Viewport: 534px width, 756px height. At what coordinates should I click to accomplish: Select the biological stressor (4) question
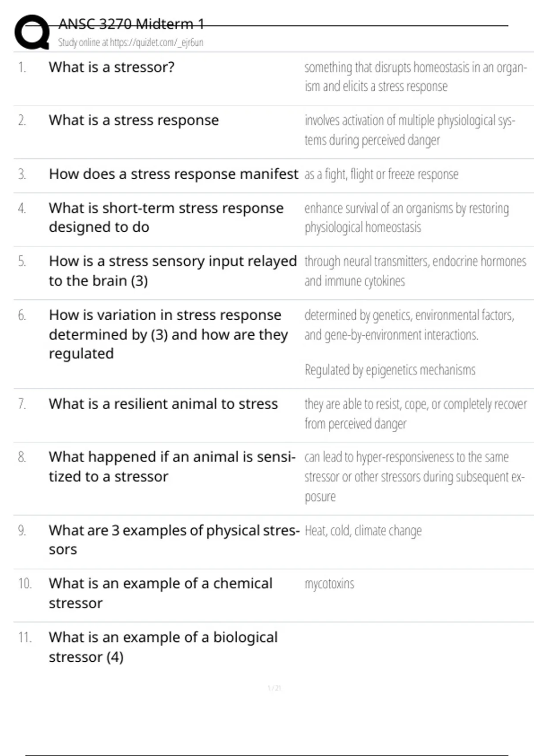coord(163,647)
